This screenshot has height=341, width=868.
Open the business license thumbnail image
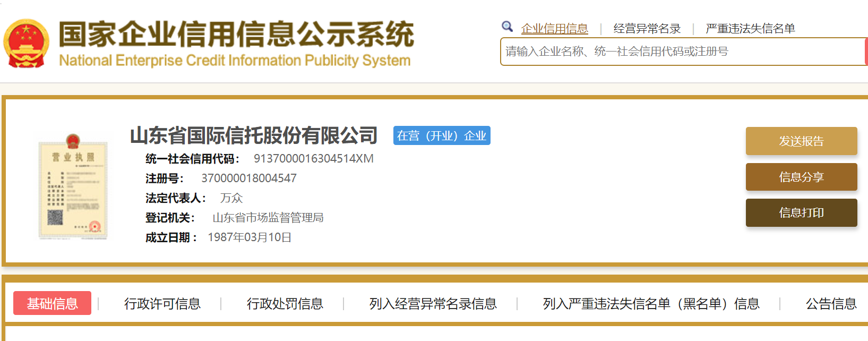73,186
